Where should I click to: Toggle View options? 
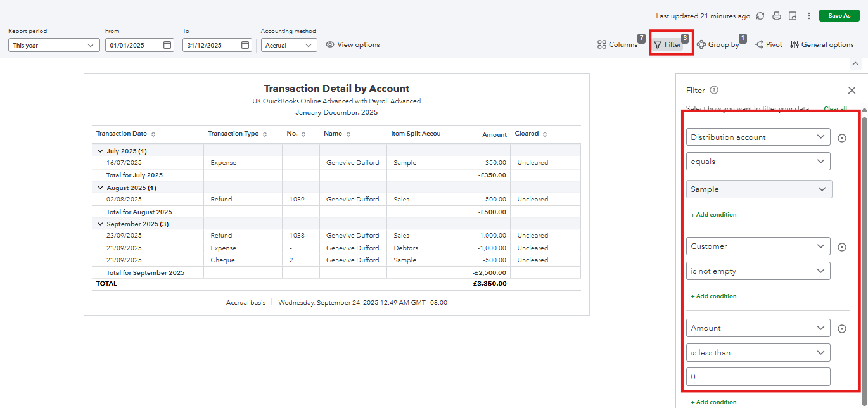(353, 45)
